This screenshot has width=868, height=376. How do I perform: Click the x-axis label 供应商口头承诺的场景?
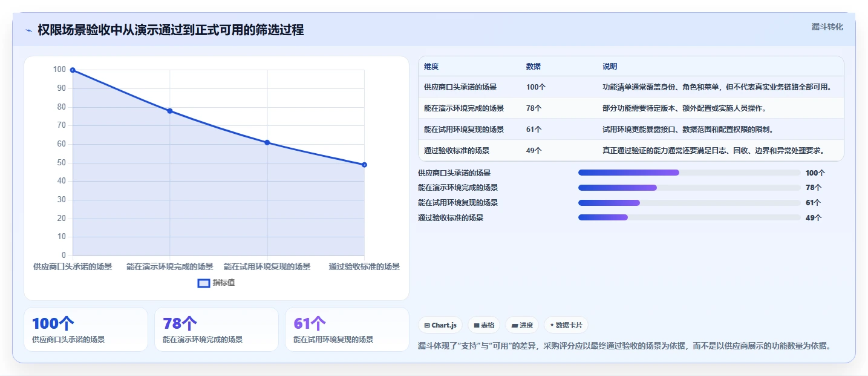pos(73,267)
